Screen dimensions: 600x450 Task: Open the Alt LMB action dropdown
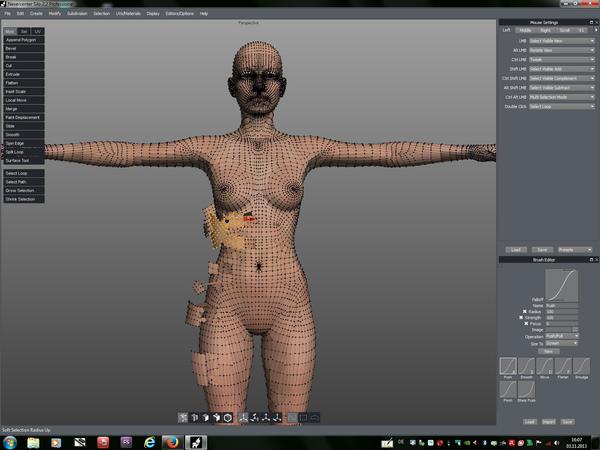tap(562, 50)
